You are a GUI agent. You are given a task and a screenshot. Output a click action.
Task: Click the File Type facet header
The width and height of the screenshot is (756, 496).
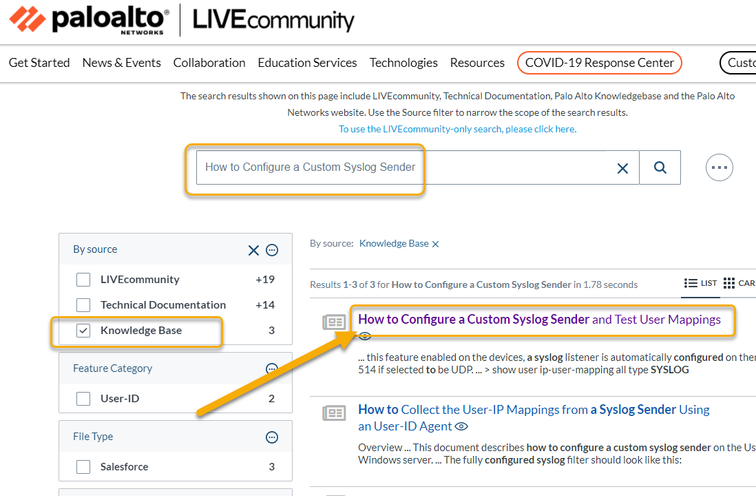point(93,437)
